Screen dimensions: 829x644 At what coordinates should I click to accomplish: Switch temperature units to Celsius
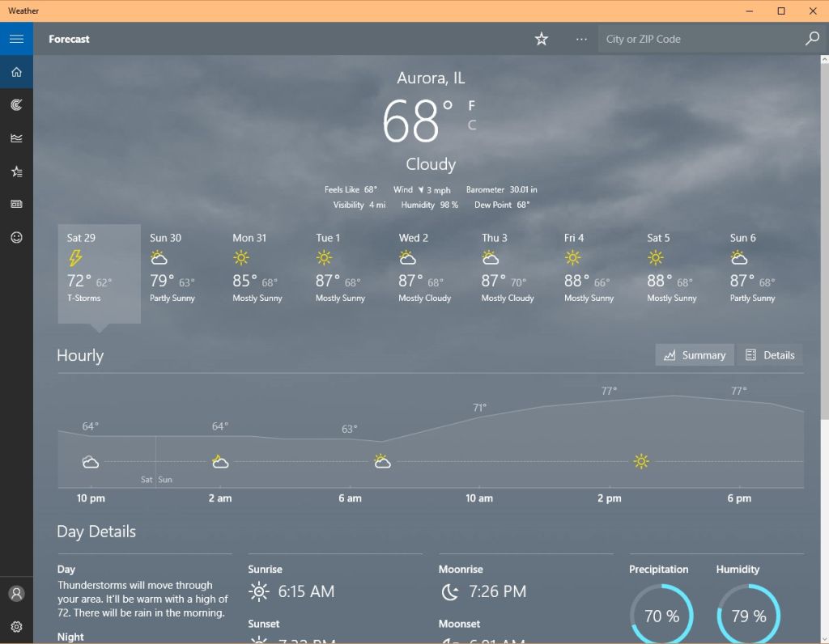pos(472,125)
